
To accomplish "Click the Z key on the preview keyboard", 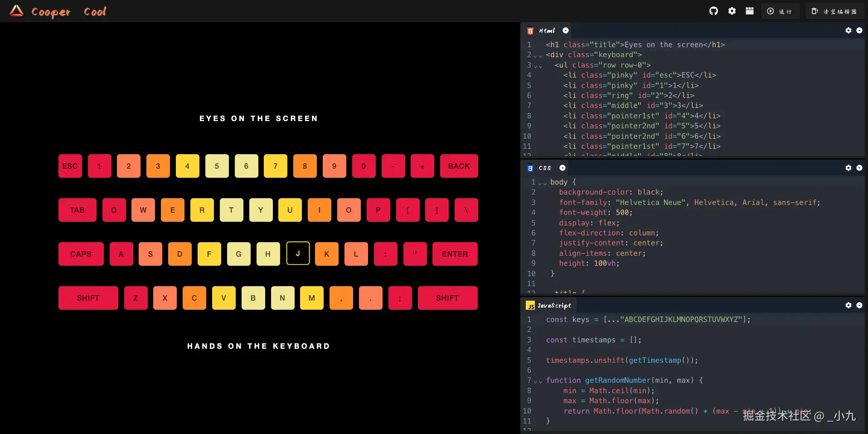I will tap(136, 298).
